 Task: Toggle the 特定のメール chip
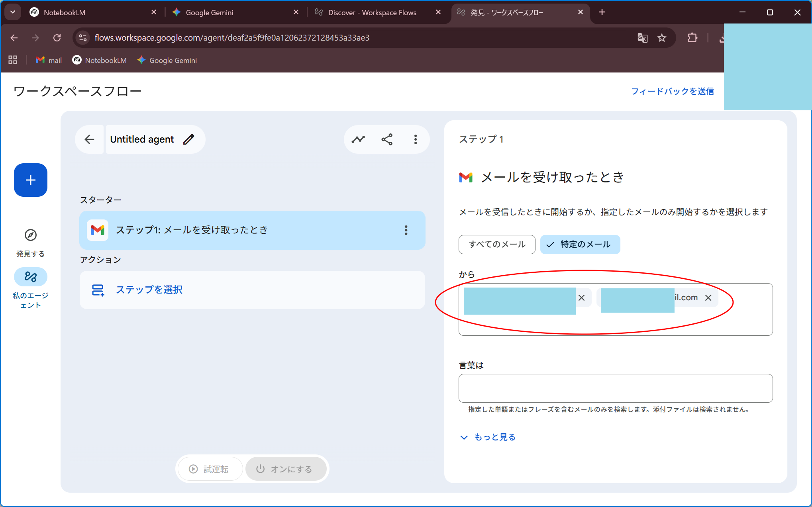(580, 244)
